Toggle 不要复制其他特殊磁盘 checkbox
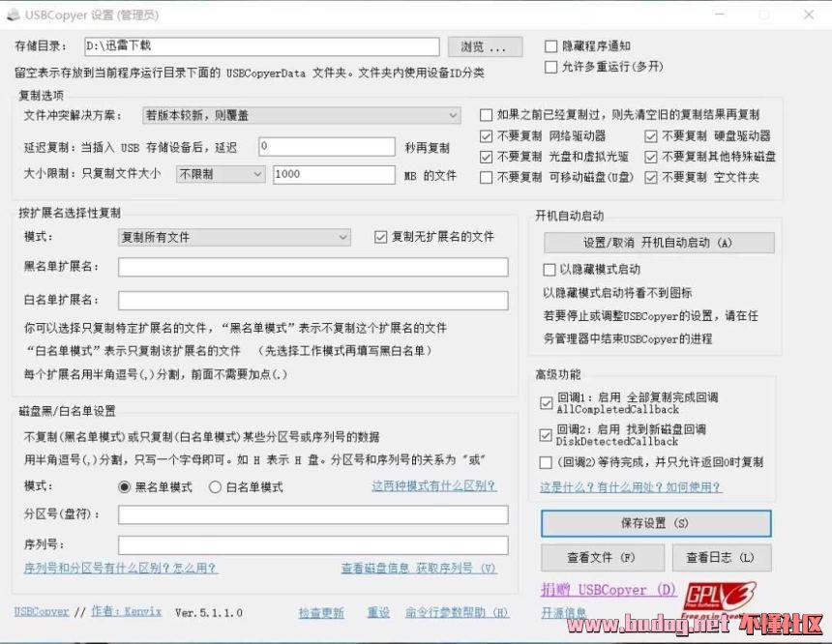The image size is (832, 644). click(x=651, y=157)
